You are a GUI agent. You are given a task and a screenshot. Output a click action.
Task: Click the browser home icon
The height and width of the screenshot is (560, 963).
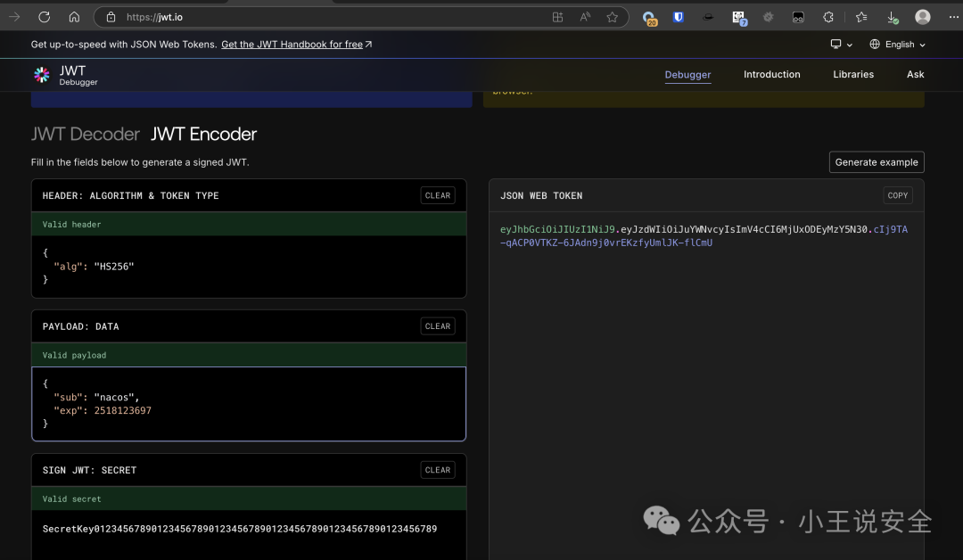pyautogui.click(x=74, y=17)
